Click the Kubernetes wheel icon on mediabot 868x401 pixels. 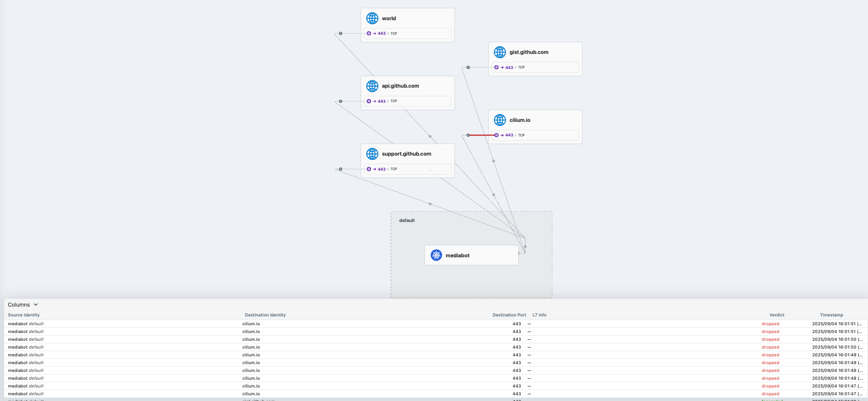tap(436, 255)
